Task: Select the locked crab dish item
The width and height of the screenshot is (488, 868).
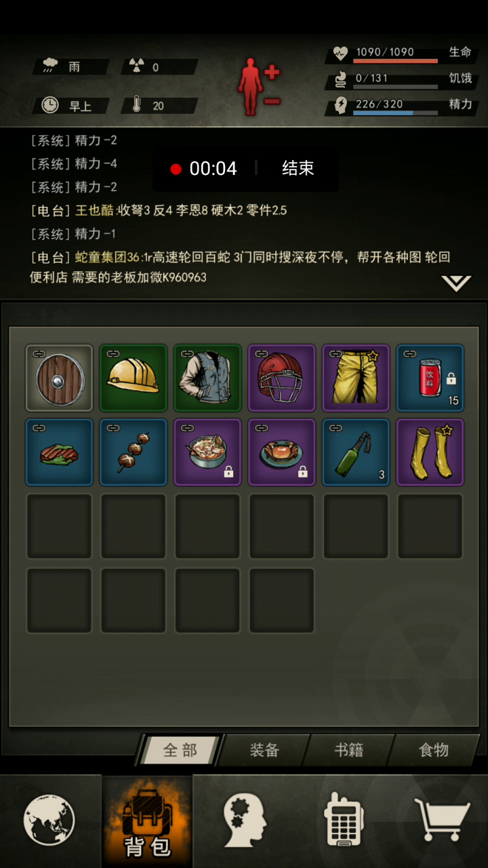Action: point(282,452)
